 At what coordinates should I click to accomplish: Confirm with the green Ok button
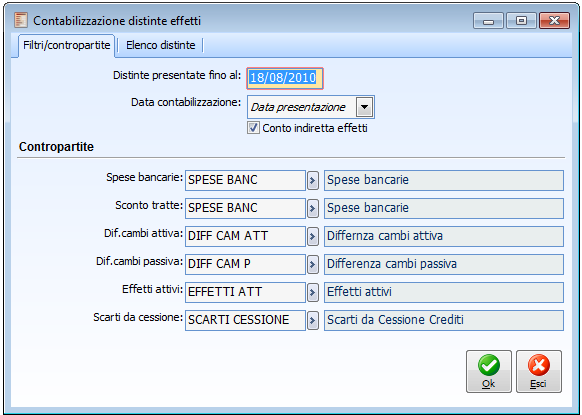tap(488, 371)
